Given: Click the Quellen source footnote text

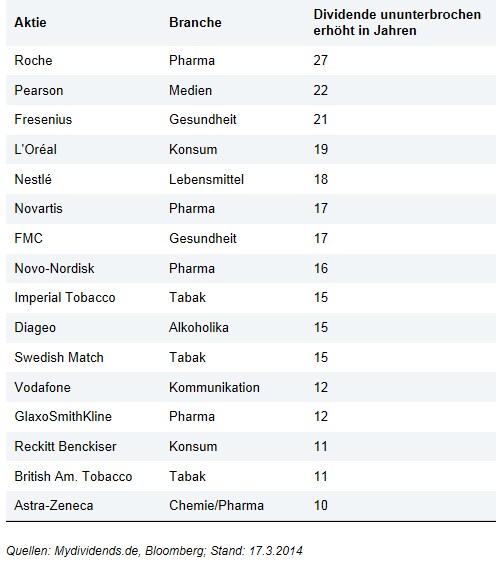Looking at the screenshot, I should point(154,551).
